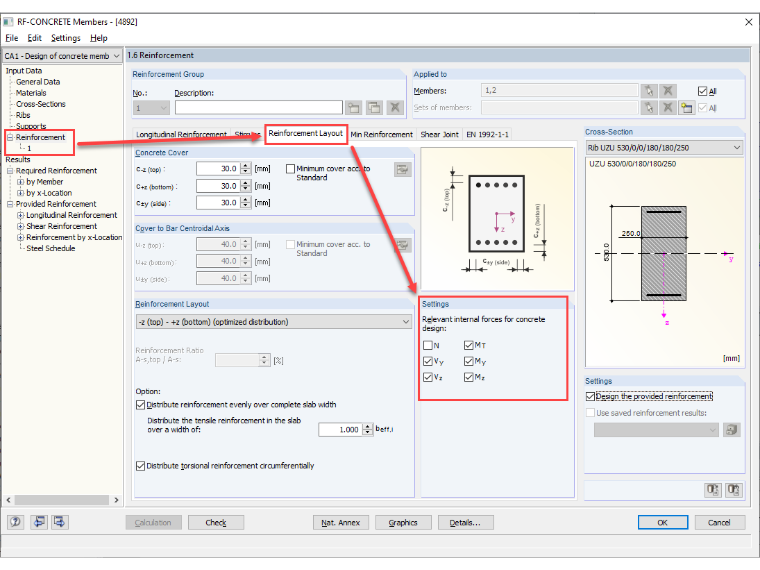Toggle the Mz internal force checkbox
Image resolution: width=760 pixels, height=570 pixels.
(468, 377)
